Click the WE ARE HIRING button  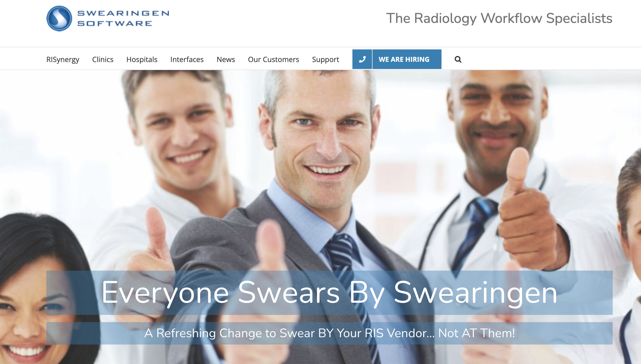[407, 59]
